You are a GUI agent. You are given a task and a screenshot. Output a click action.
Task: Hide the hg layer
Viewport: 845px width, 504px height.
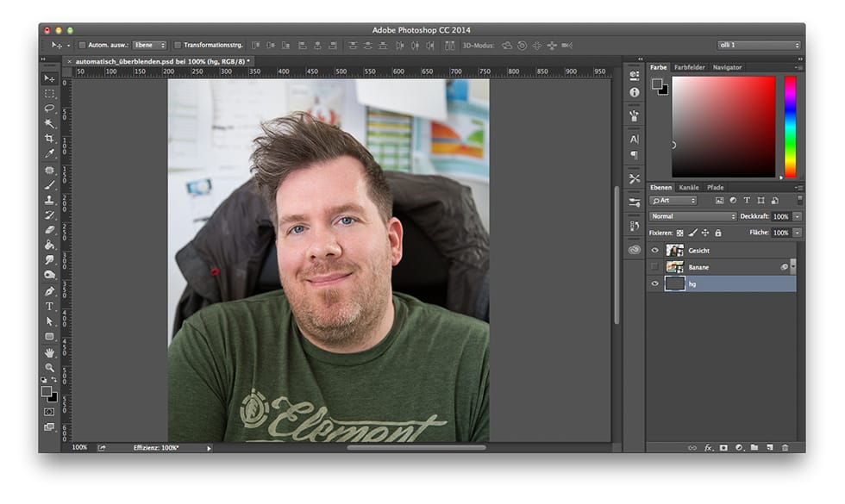point(654,283)
